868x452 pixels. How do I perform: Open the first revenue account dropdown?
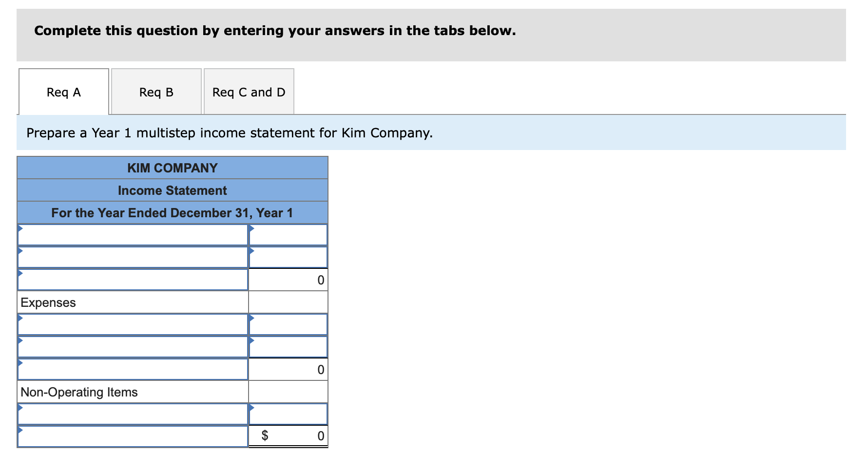(x=133, y=234)
